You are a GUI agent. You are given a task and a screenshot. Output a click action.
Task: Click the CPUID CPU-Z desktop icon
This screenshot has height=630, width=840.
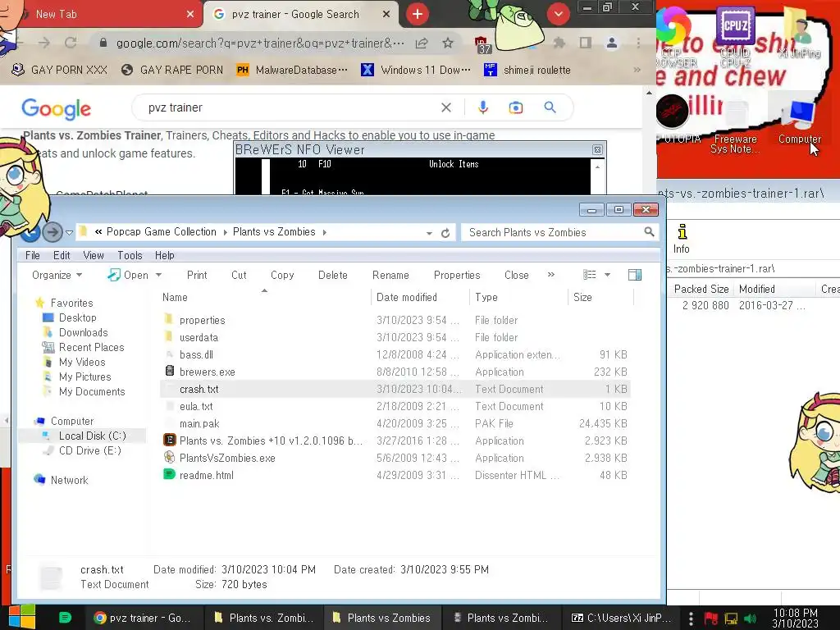[x=735, y=34]
